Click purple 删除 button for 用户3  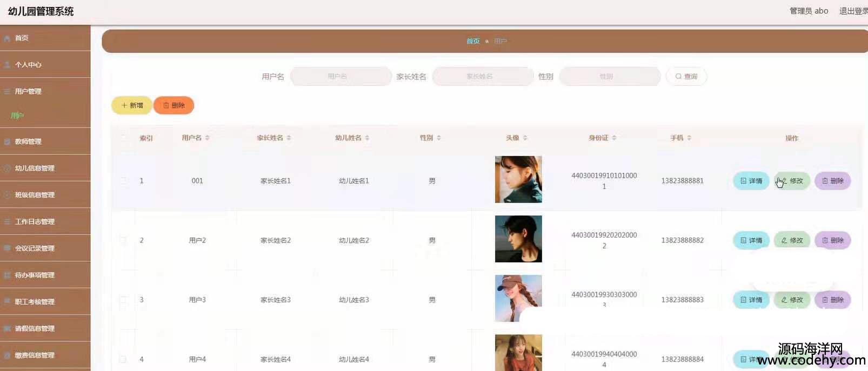[x=832, y=300]
